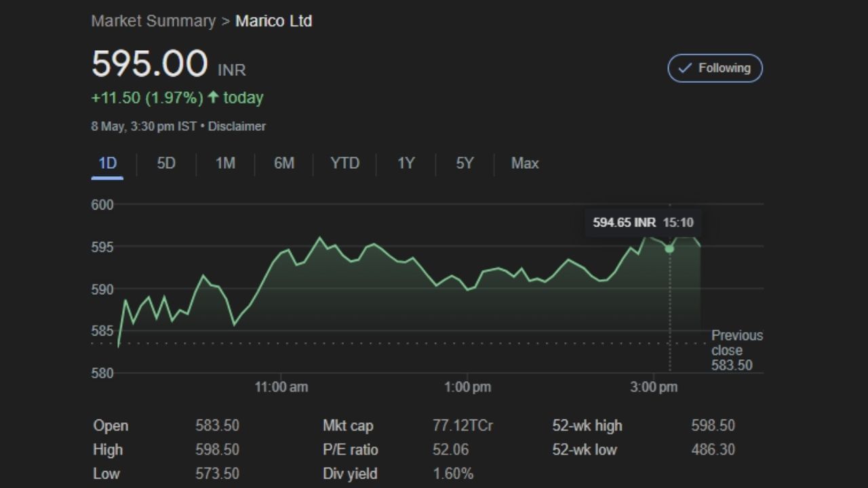Click the +11.50 (1.97%) change text
The height and width of the screenshot is (488, 868).
point(147,98)
